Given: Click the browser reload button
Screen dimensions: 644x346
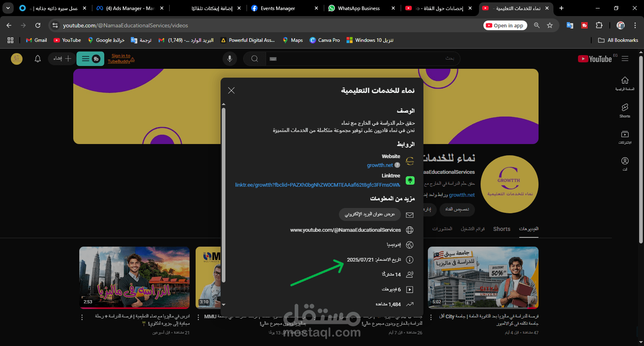Looking at the screenshot, I should (38, 25).
